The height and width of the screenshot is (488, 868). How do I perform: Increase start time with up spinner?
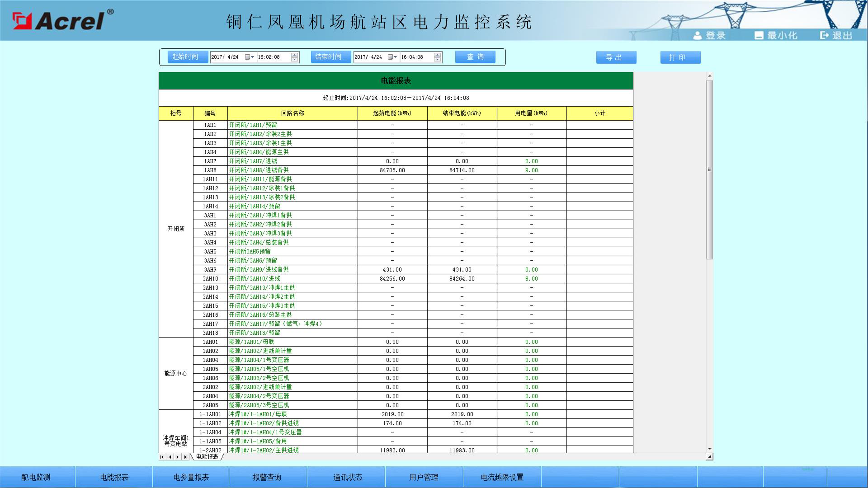coord(295,55)
